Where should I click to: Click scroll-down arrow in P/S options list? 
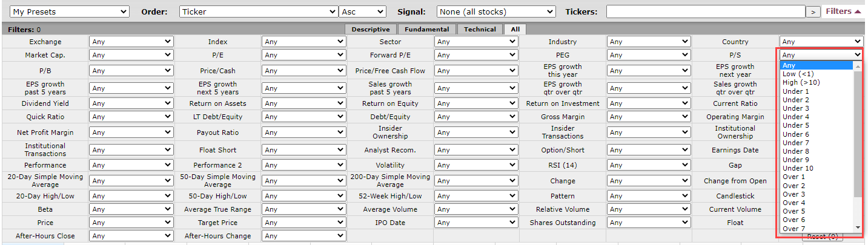tap(858, 227)
